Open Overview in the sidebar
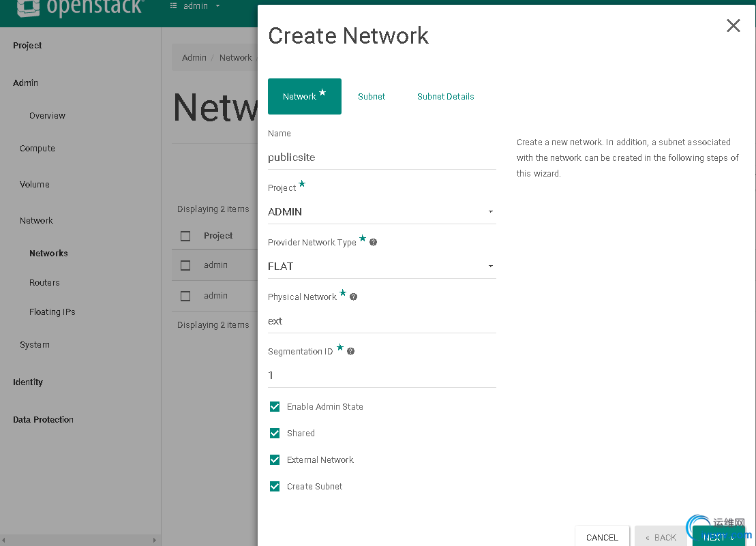Screen dimensions: 756x546 click(x=47, y=116)
